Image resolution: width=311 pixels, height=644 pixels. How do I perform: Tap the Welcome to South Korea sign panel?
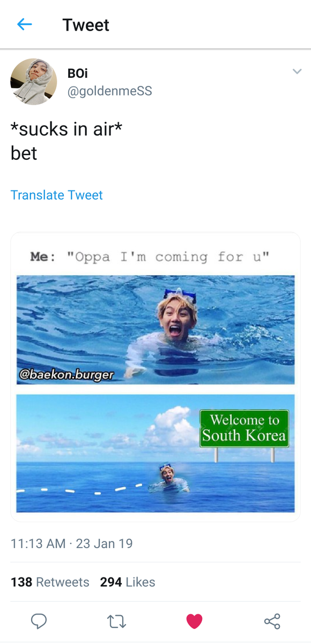(244, 428)
